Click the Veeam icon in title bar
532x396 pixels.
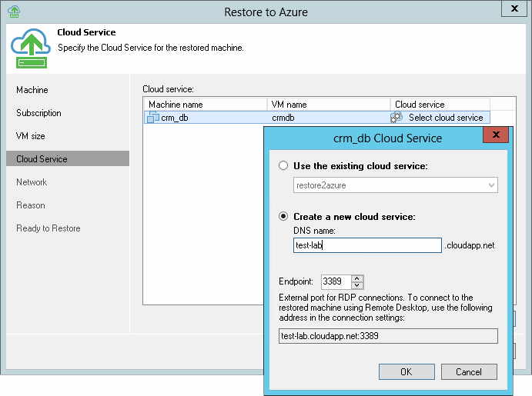pyautogui.click(x=14, y=12)
